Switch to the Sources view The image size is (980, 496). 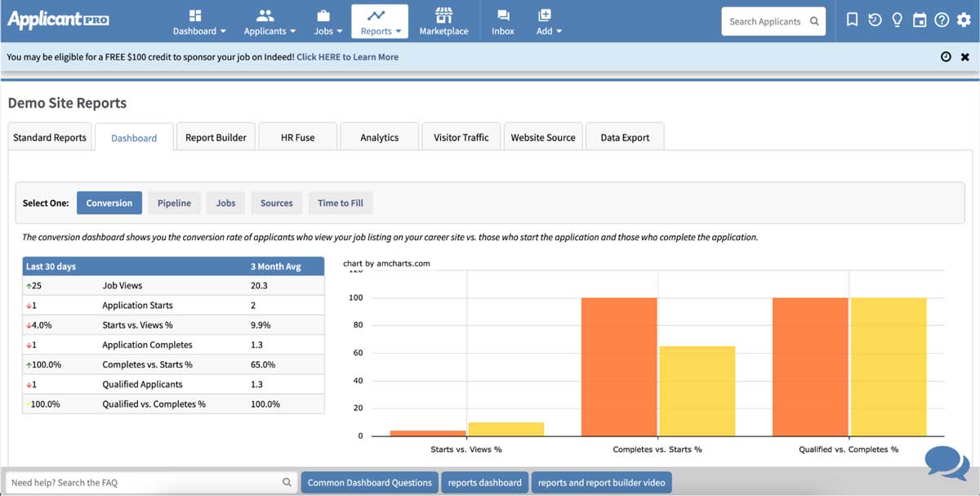[x=276, y=203]
